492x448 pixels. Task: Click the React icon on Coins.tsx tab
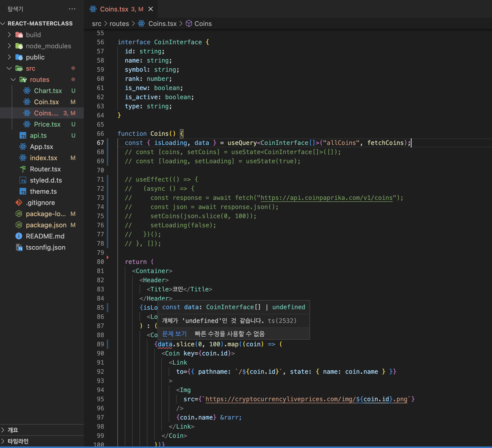pyautogui.click(x=93, y=9)
